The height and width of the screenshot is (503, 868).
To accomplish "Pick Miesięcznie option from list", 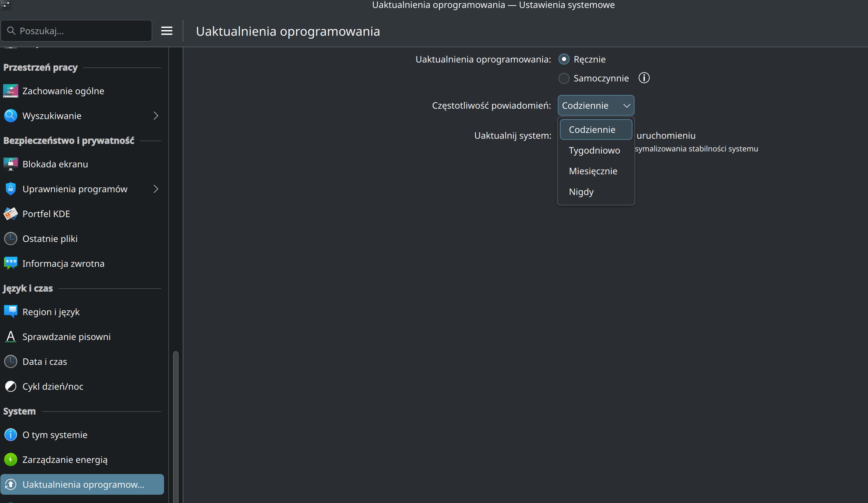I will [593, 171].
